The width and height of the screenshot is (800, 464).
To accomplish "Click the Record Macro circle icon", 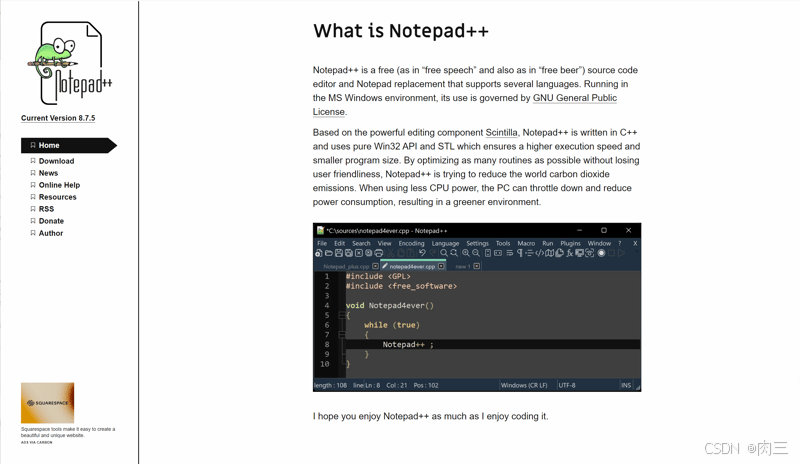I will point(601,253).
